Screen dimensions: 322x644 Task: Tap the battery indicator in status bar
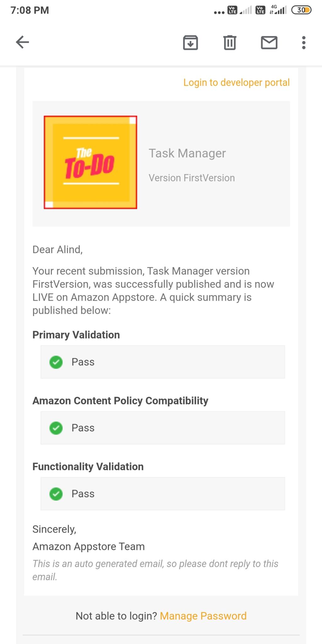[301, 10]
